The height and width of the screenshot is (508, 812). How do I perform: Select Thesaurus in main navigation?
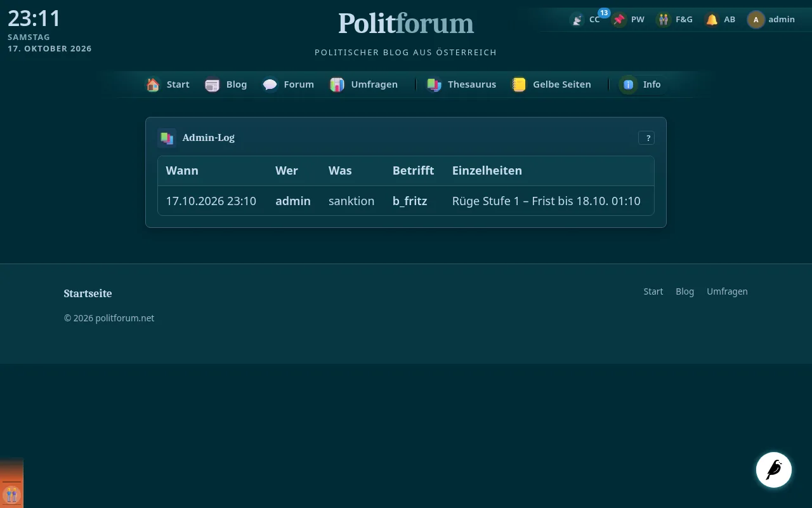[472, 84]
